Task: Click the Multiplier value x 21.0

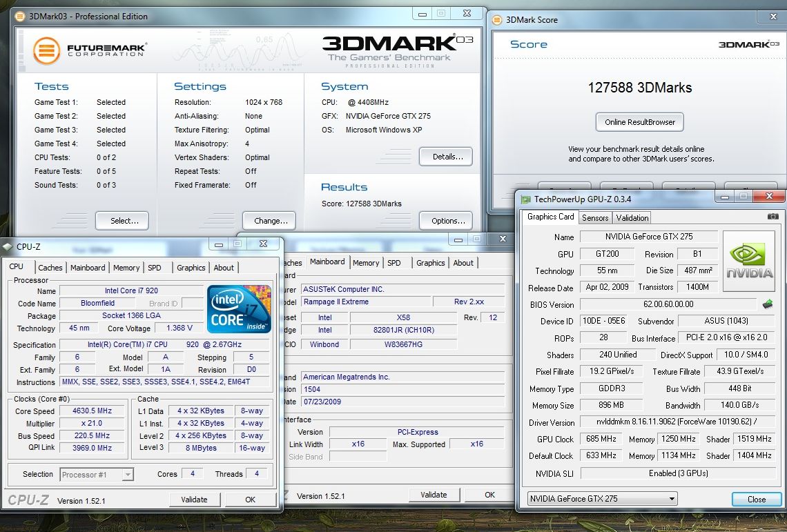Action: 92,423
